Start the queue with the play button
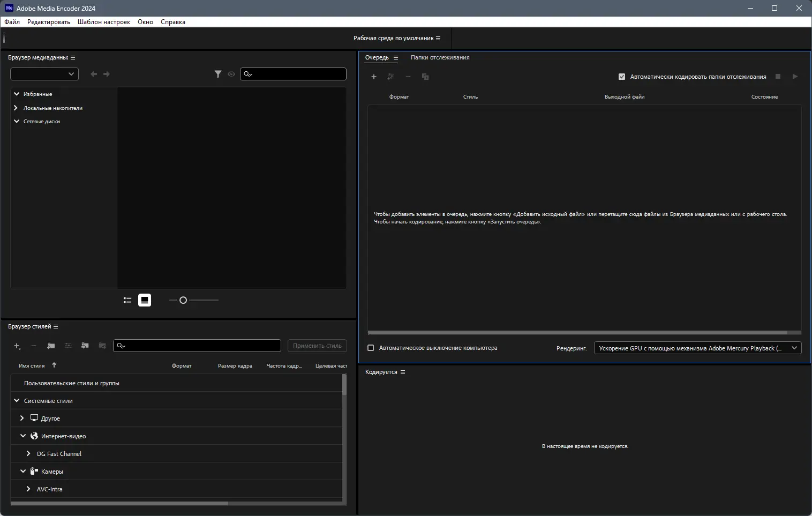The width and height of the screenshot is (812, 516). (x=795, y=77)
